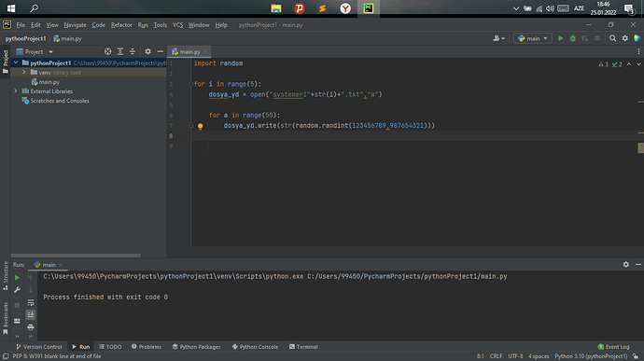Open Search Everywhere magnifier icon

tap(612, 38)
